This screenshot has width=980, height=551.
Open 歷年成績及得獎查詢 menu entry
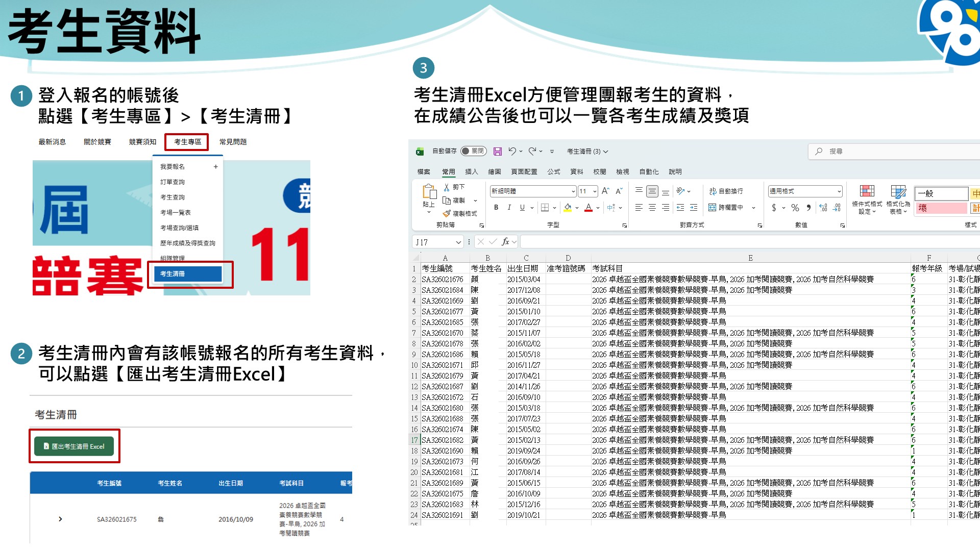(x=188, y=243)
